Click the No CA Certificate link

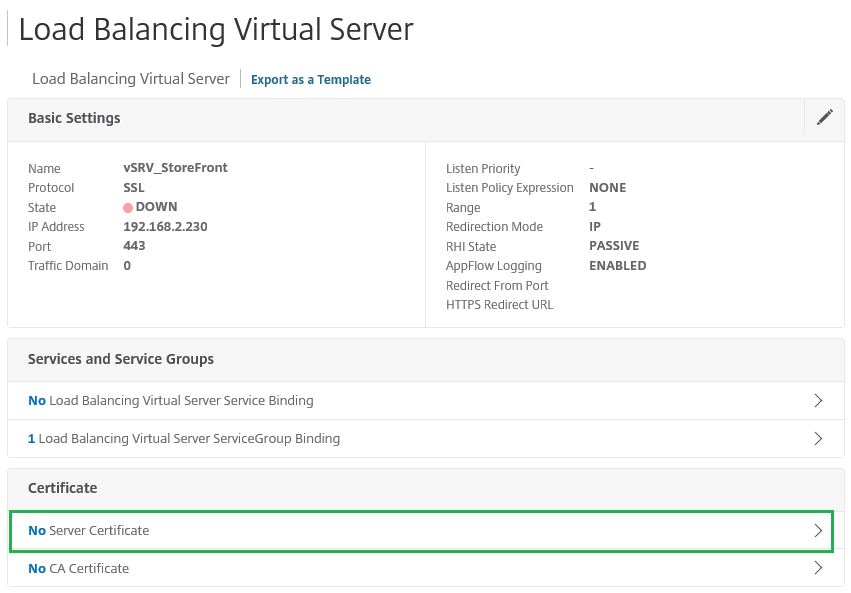(78, 568)
